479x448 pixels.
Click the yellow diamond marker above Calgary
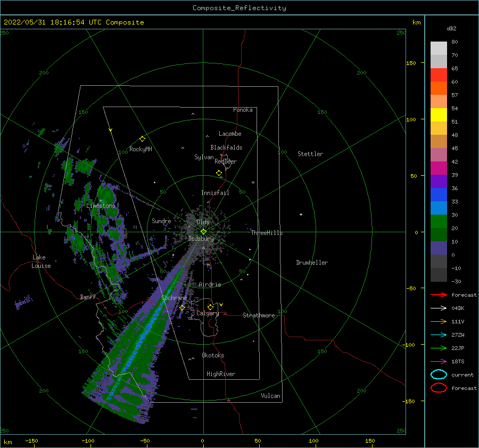210,307
